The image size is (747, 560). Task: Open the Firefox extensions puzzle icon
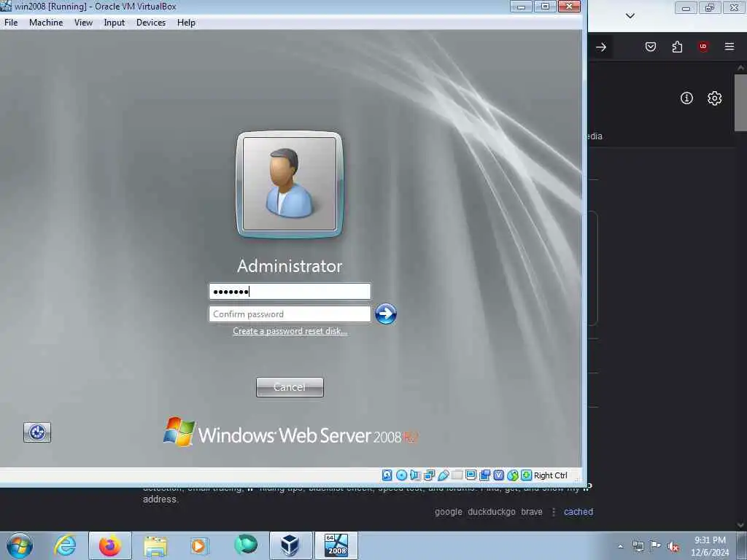coord(677,47)
